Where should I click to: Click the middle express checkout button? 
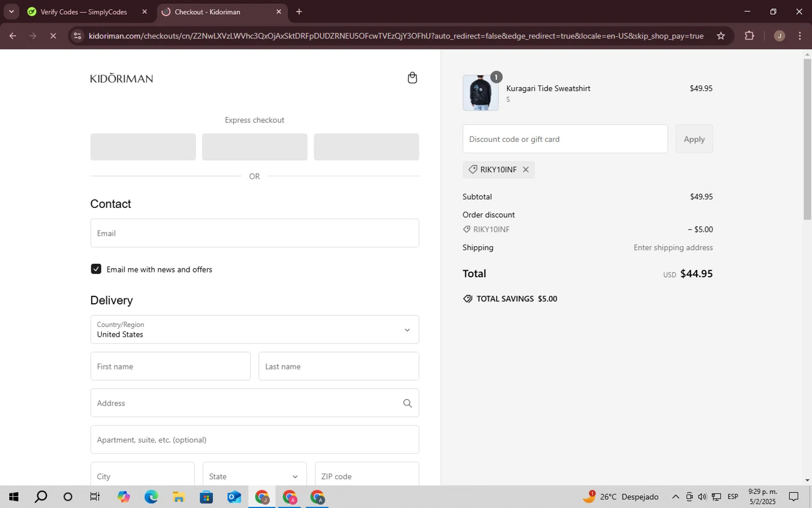pyautogui.click(x=254, y=147)
